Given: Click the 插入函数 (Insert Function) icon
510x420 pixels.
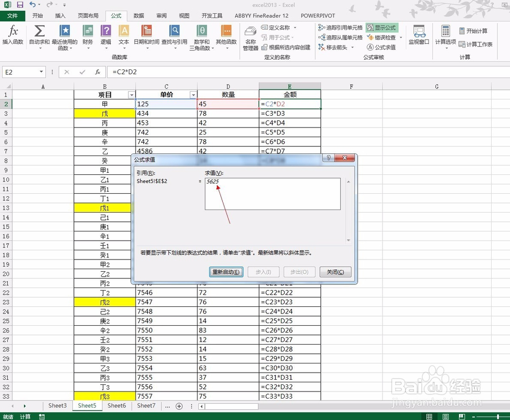Looking at the screenshot, I should point(13,36).
